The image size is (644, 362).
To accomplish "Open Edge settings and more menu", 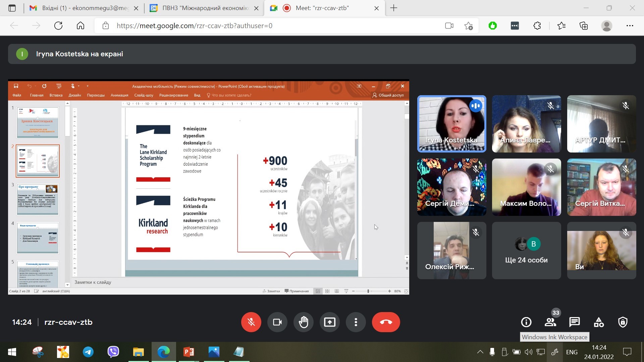I will [x=630, y=25].
